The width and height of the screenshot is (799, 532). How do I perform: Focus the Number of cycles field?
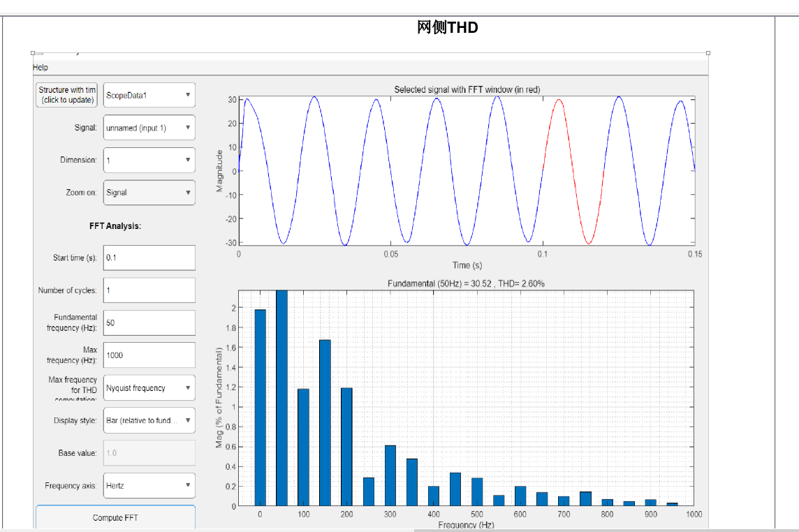tap(149, 290)
